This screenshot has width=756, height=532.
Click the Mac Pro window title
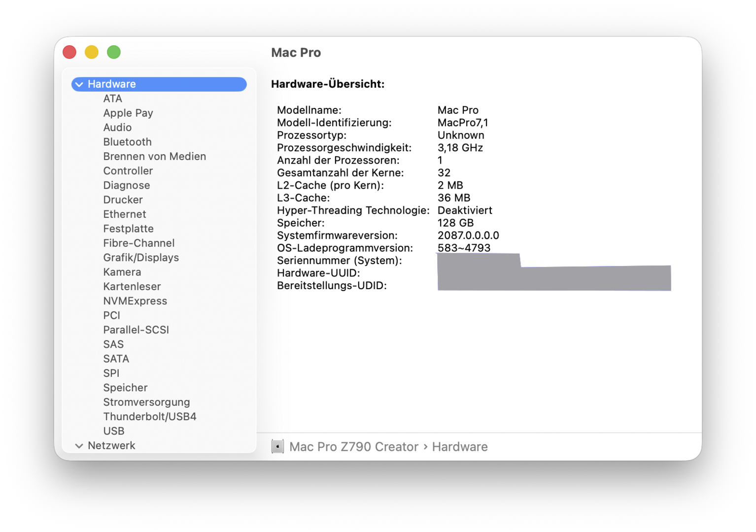[x=296, y=53]
